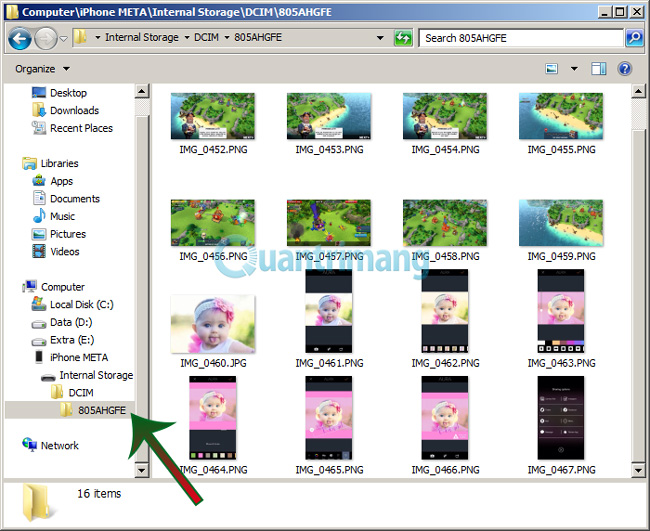
Task: Select the IMG_0460.JPG baby photo thumbnail
Action: [212, 324]
